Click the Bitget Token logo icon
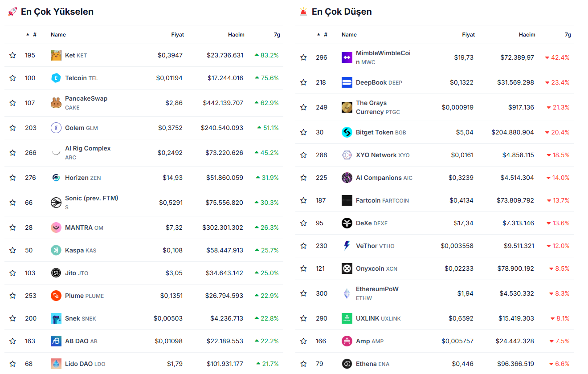This screenshot has height=374, width=588. [x=347, y=132]
